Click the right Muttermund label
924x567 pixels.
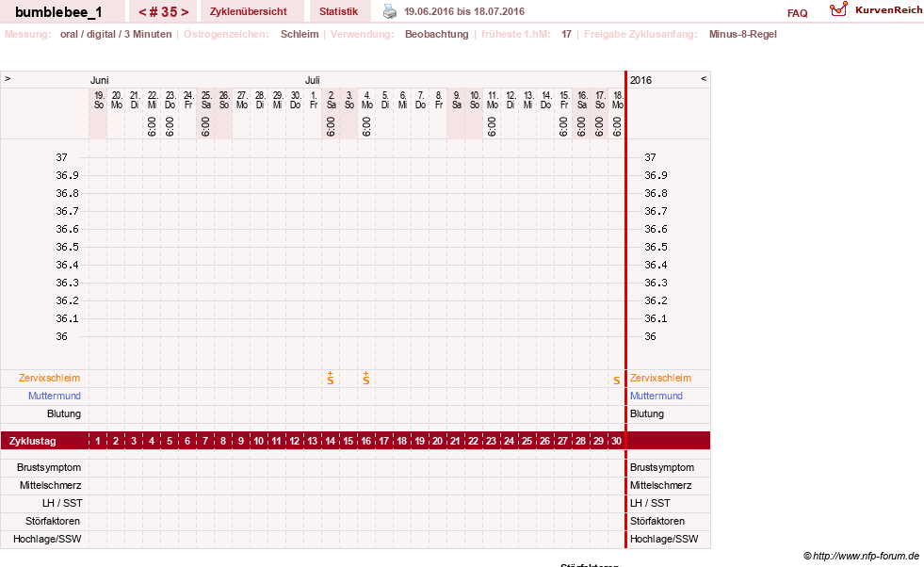(x=656, y=396)
